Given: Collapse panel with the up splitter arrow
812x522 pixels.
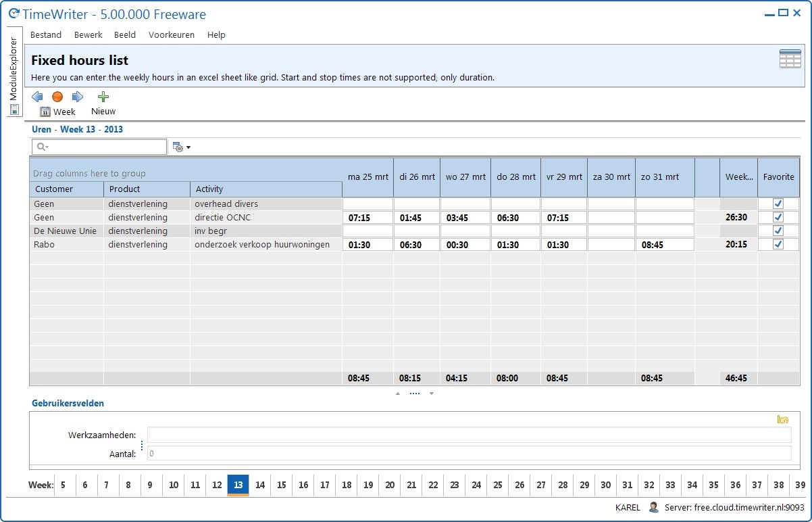Looking at the screenshot, I should pos(397,393).
